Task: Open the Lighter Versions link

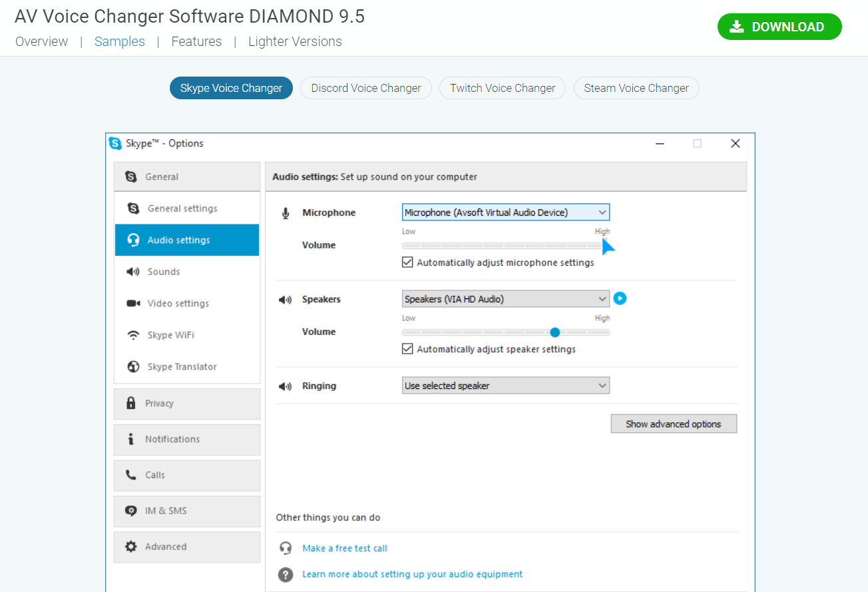Action: point(295,41)
